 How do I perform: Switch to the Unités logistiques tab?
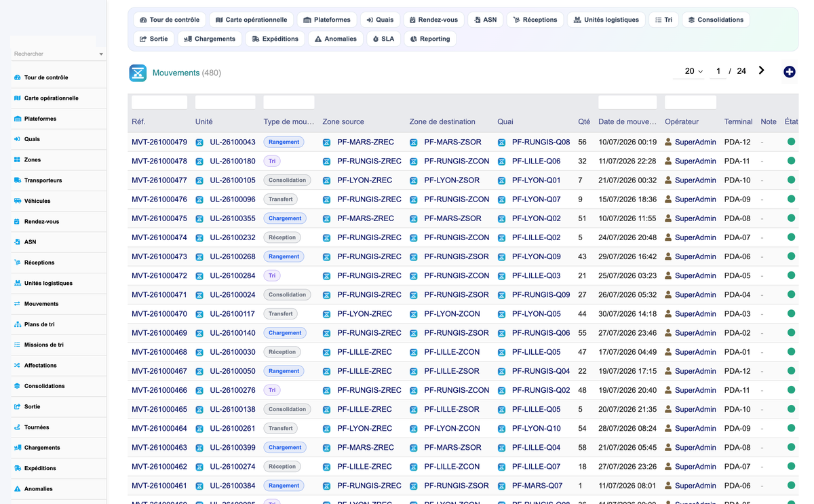click(606, 20)
